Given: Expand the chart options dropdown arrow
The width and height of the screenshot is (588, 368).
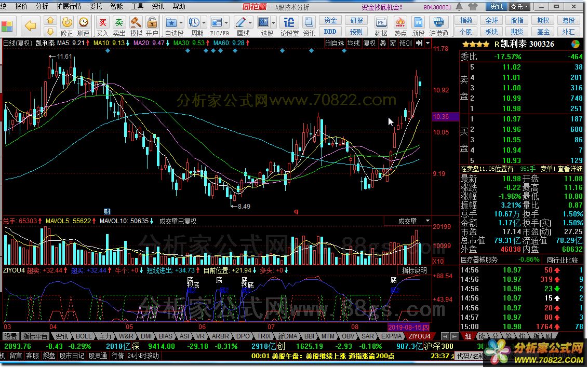Looking at the screenshot, I should 428,43.
